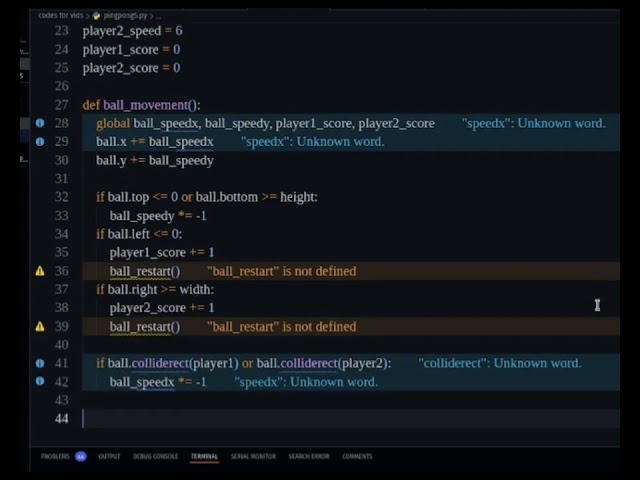
Task: Click 'ball.y += ball_speedy' on line 30
Action: coord(155,160)
